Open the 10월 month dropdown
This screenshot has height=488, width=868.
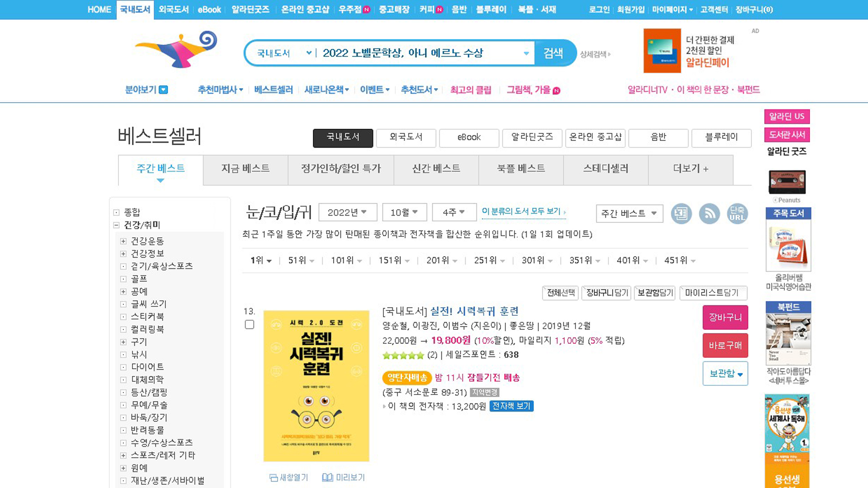(404, 212)
